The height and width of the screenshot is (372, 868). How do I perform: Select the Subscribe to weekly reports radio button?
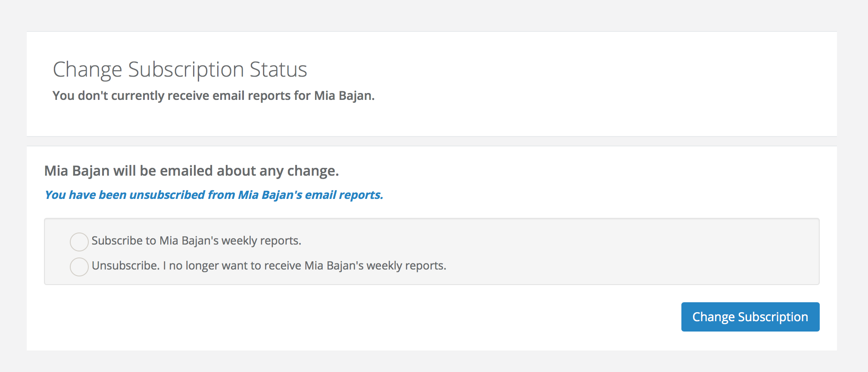click(x=79, y=242)
